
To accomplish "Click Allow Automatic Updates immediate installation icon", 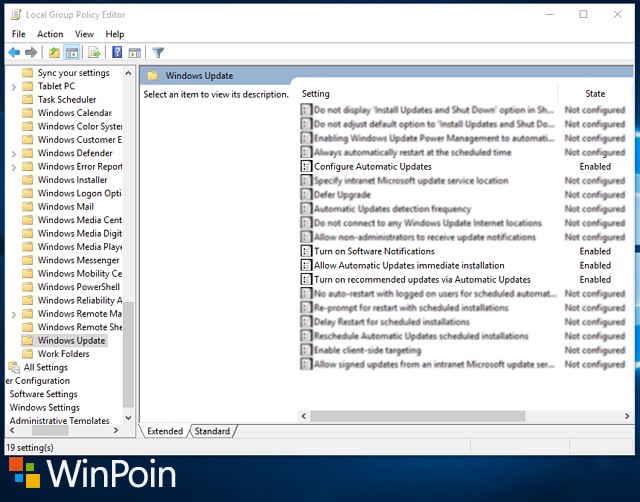I will click(306, 265).
